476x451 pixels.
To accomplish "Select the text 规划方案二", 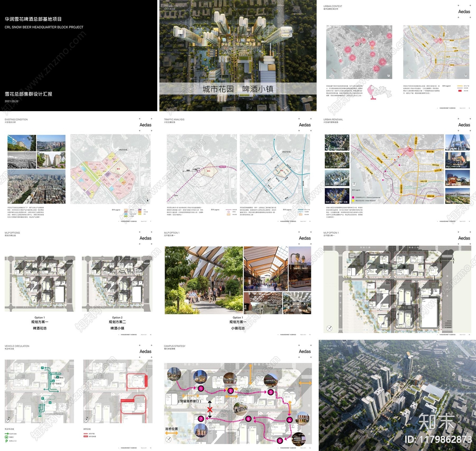I will click(x=117, y=322).
